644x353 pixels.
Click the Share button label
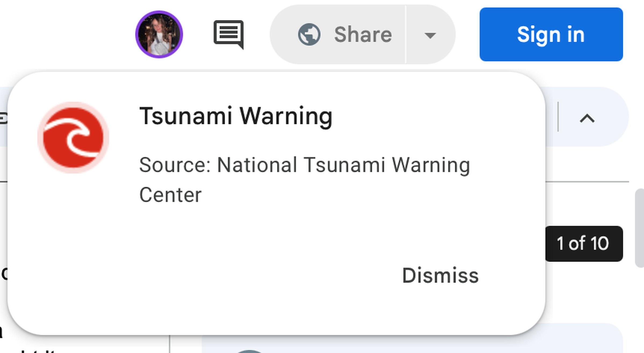(x=363, y=34)
